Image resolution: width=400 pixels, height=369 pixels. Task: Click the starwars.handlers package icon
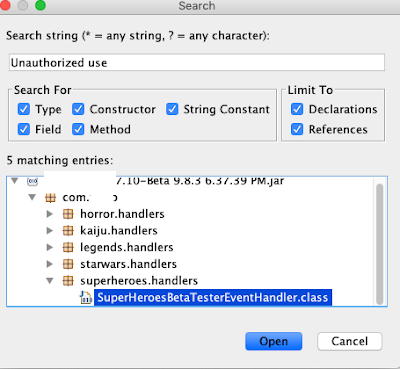click(68, 264)
